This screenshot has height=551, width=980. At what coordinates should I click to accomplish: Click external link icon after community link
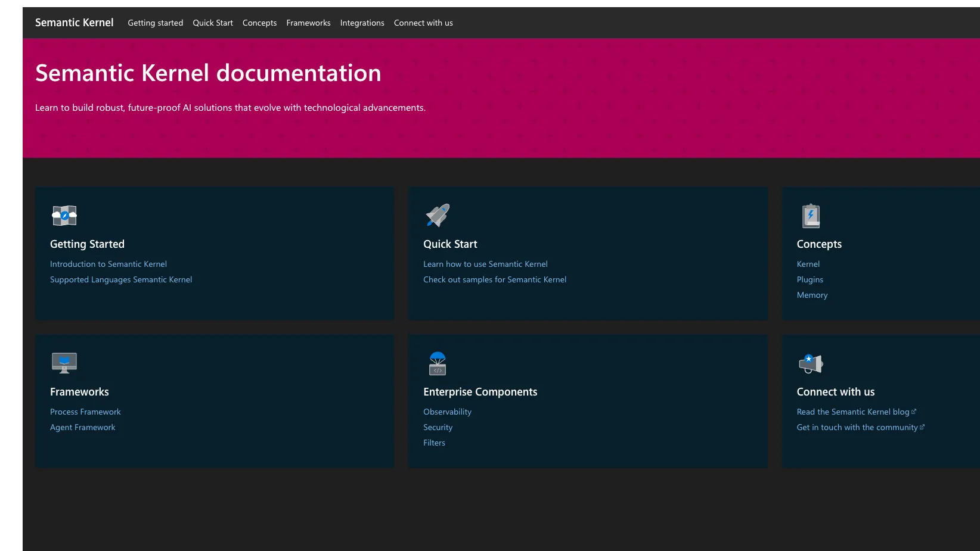[x=922, y=427]
